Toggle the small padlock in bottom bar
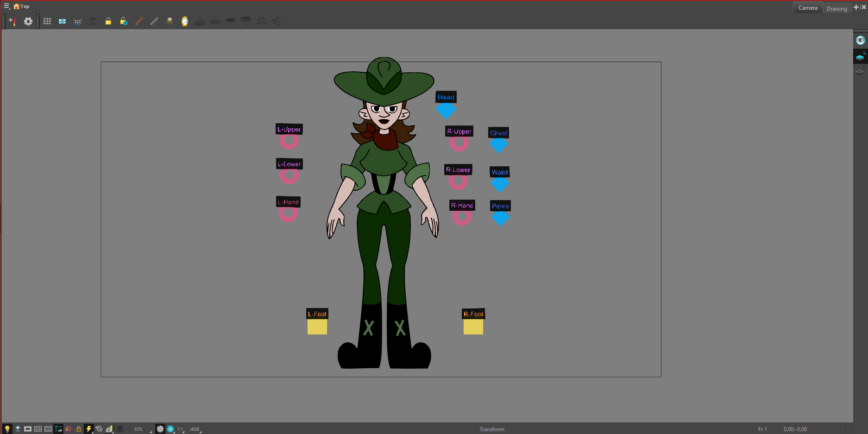The height and width of the screenshot is (434, 868). (x=79, y=429)
